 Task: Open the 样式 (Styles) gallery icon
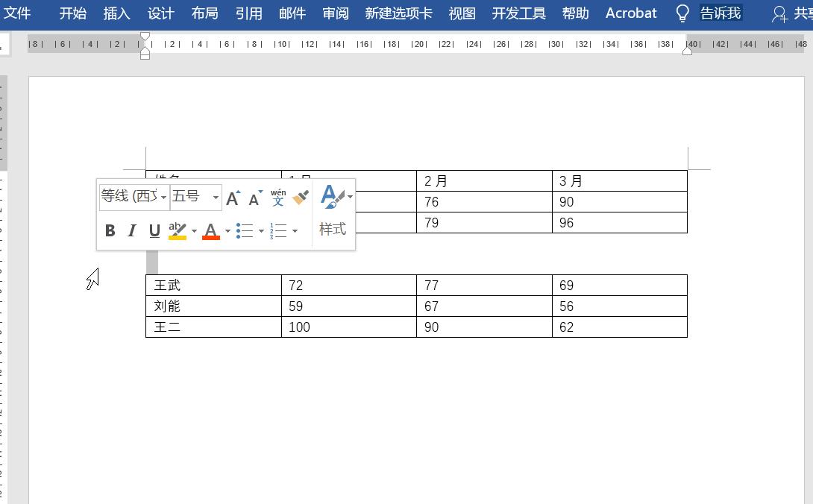[x=331, y=196]
